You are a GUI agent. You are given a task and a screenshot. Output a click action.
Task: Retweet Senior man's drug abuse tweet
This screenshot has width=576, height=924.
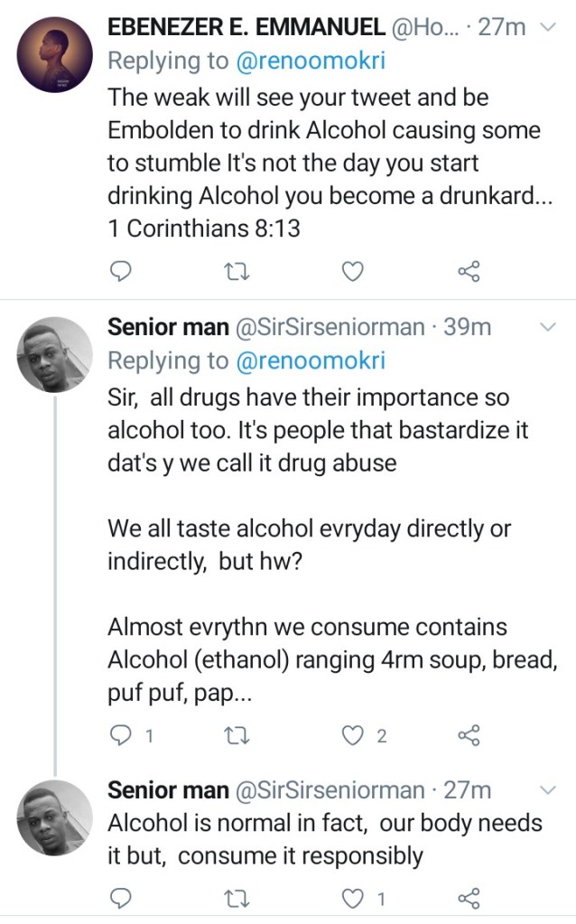coord(234,735)
